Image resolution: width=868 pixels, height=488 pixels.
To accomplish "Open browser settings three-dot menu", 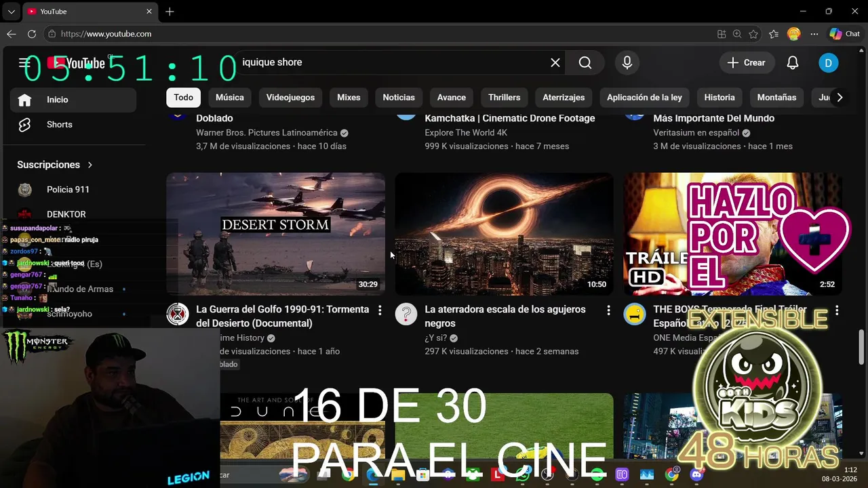I will (x=814, y=34).
